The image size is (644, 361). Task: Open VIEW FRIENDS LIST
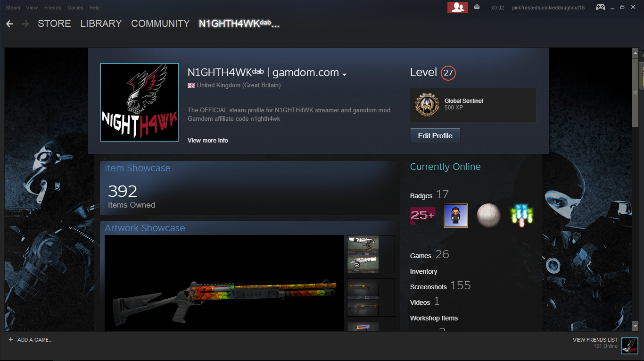coord(595,340)
